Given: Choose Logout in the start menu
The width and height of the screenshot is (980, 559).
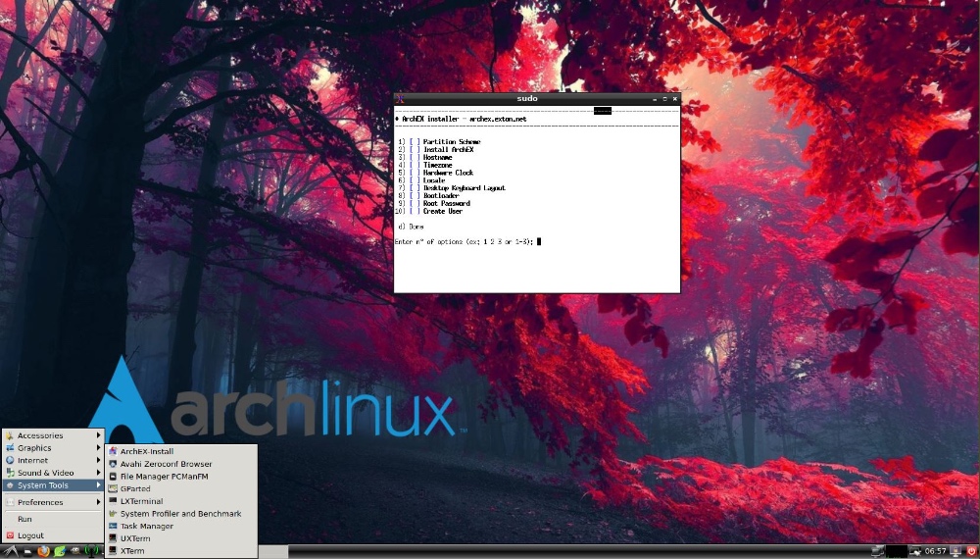Looking at the screenshot, I should pyautogui.click(x=30, y=535).
